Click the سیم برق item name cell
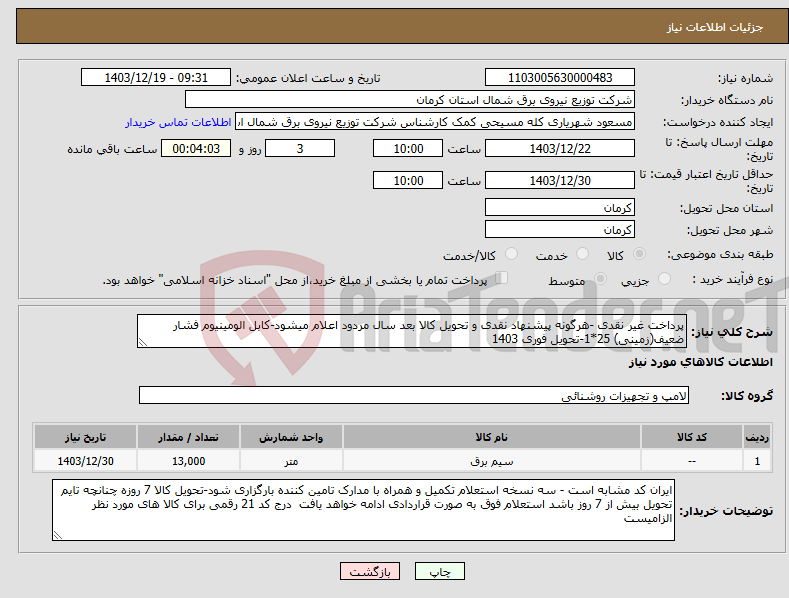Image resolution: width=789 pixels, height=598 pixels. [x=492, y=461]
